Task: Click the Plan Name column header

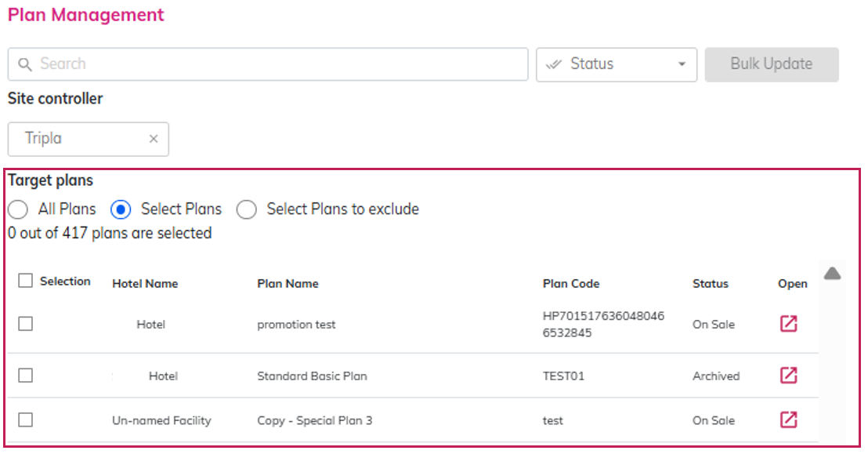Action: pyautogui.click(x=288, y=284)
